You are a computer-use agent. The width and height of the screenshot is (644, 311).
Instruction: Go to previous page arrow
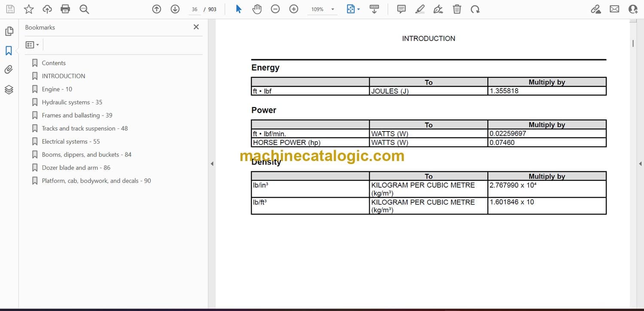tap(157, 9)
